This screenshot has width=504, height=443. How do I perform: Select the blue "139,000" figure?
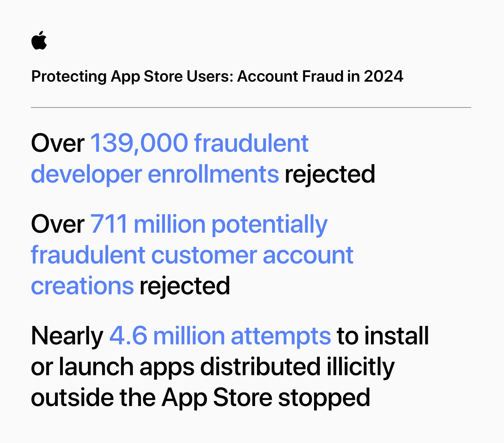click(x=139, y=143)
